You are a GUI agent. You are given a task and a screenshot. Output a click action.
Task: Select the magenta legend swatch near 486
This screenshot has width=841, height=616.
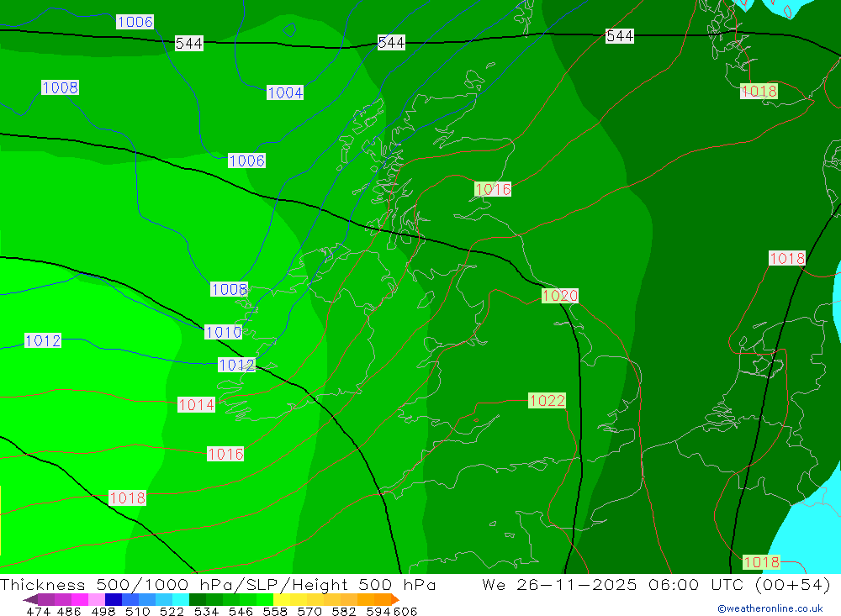80,599
